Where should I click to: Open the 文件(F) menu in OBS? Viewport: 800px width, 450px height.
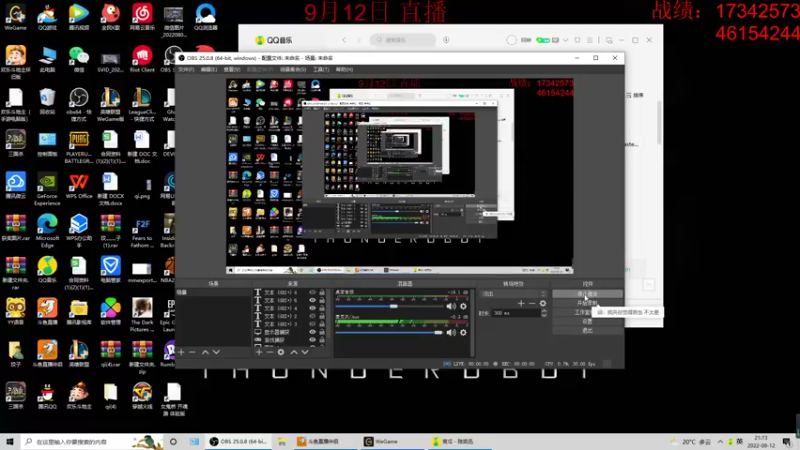pos(186,69)
